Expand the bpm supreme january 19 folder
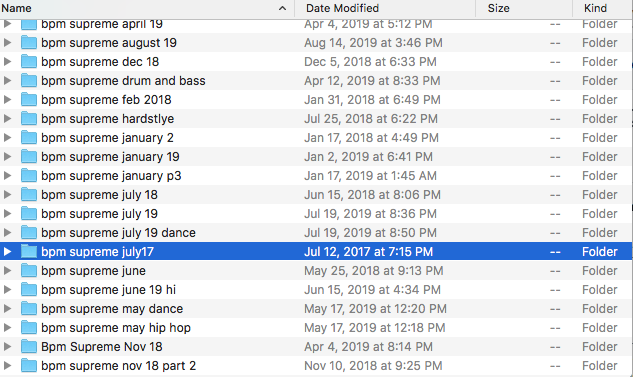 tap(7, 156)
